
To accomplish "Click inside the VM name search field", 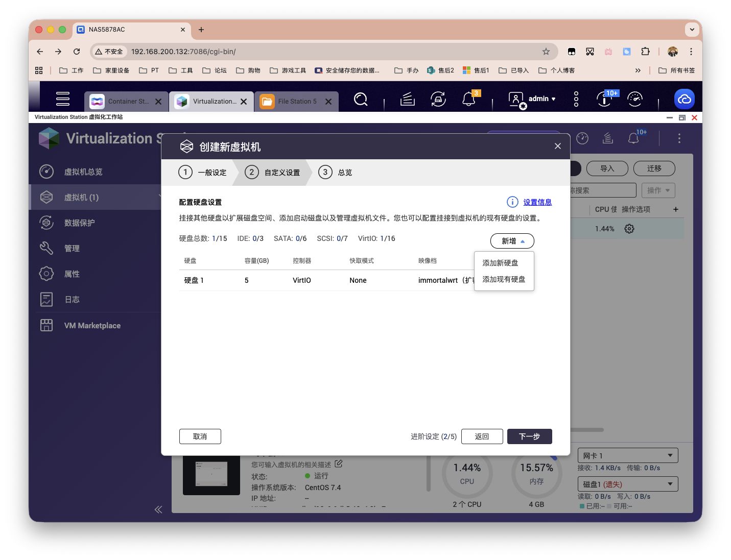I will (603, 190).
